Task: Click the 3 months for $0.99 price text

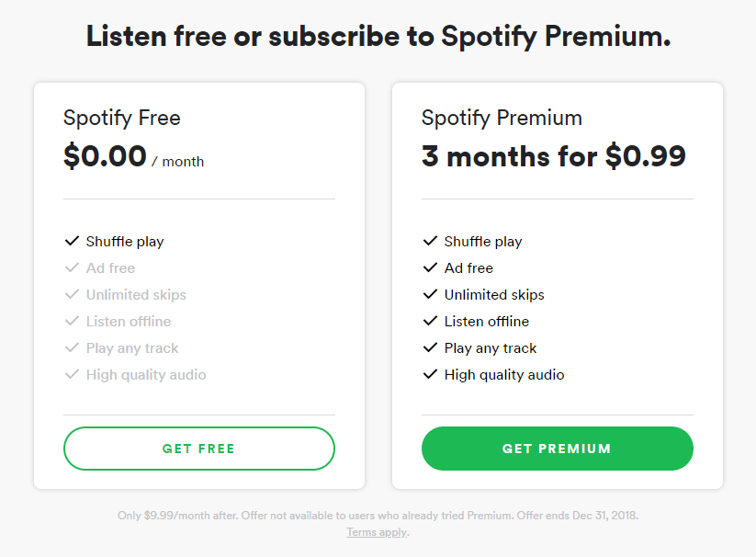Action: [554, 156]
